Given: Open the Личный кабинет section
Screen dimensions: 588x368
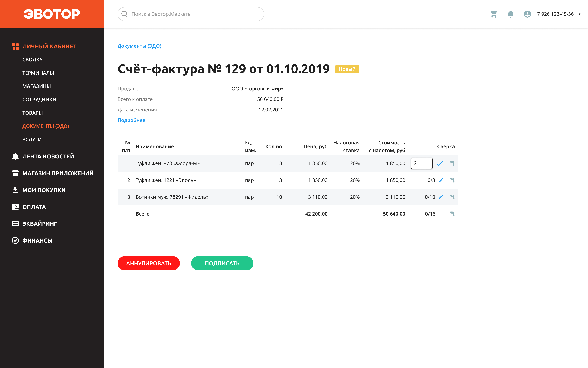Looking at the screenshot, I should (49, 46).
